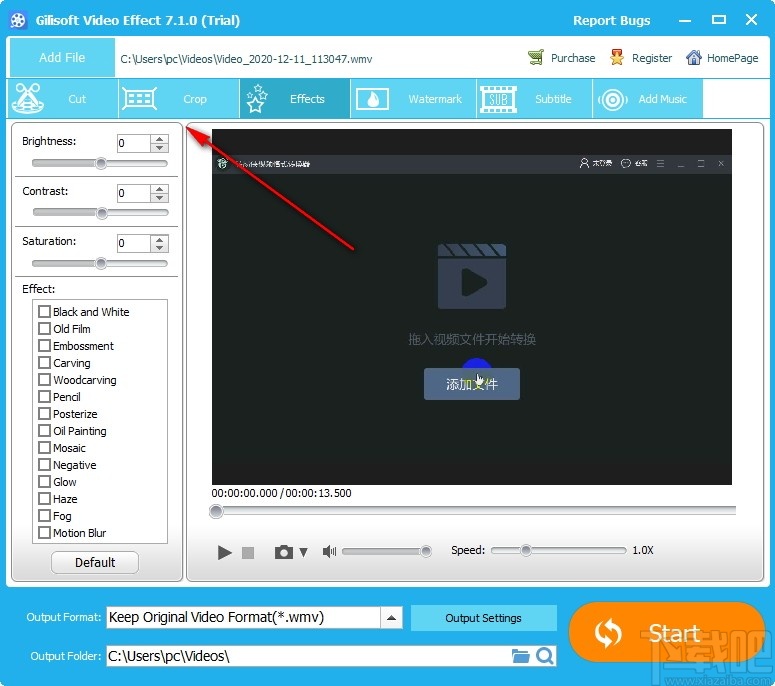775x686 pixels.
Task: Click the video timeline seek handle
Action: point(216,511)
